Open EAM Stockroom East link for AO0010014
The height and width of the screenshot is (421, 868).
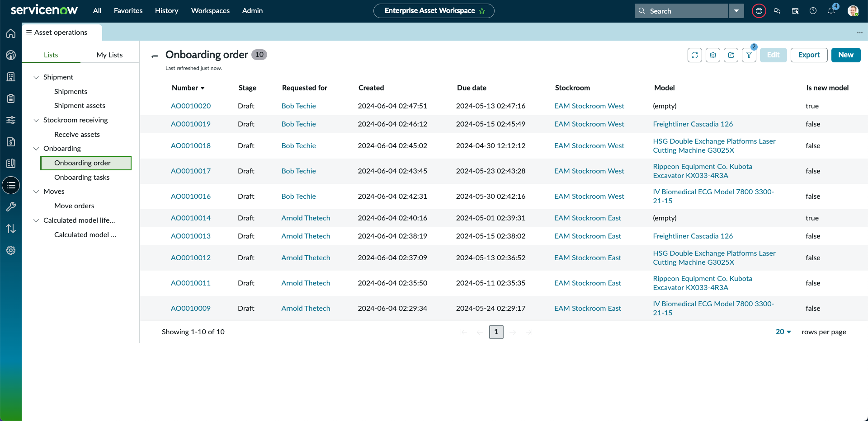[588, 218]
